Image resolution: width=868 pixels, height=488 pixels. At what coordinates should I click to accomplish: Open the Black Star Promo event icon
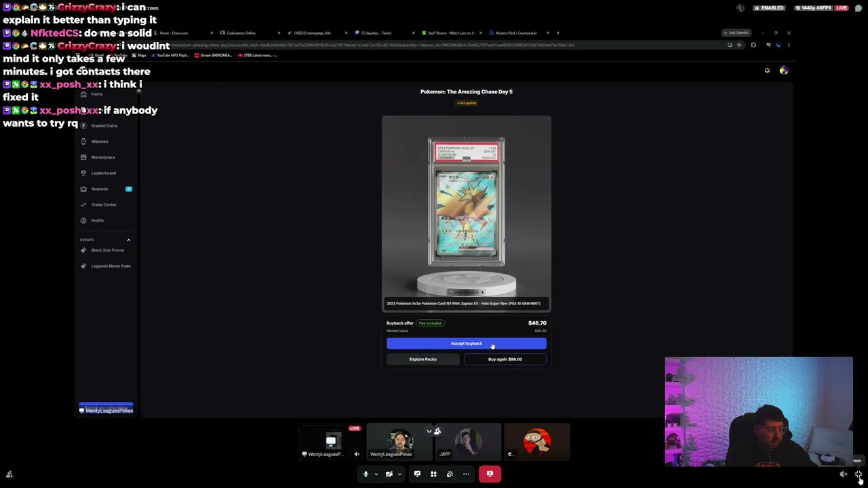83,250
